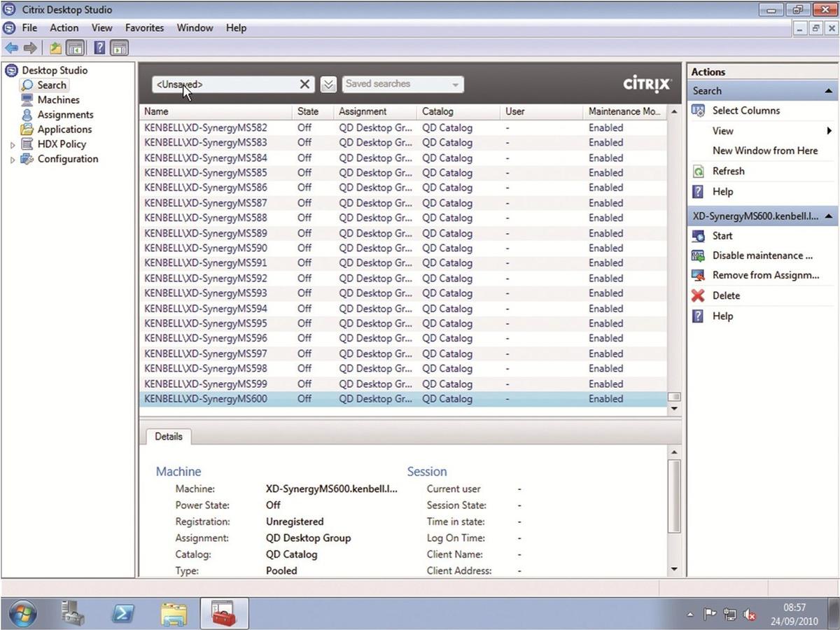Screen dimensions: 840x630
Task: Collapse the XD-SynergyMS600 actions section
Action: 829,217
